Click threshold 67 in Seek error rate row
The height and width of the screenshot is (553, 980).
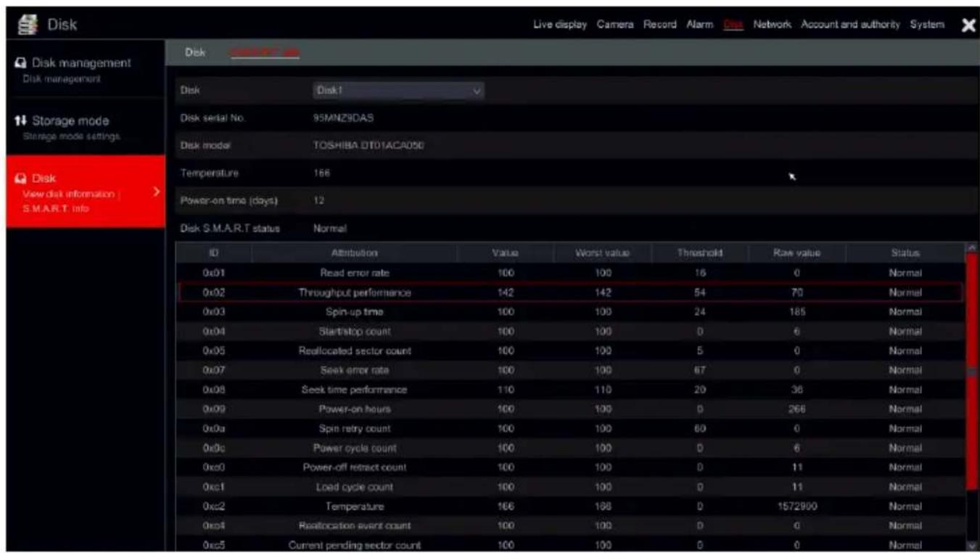700,370
